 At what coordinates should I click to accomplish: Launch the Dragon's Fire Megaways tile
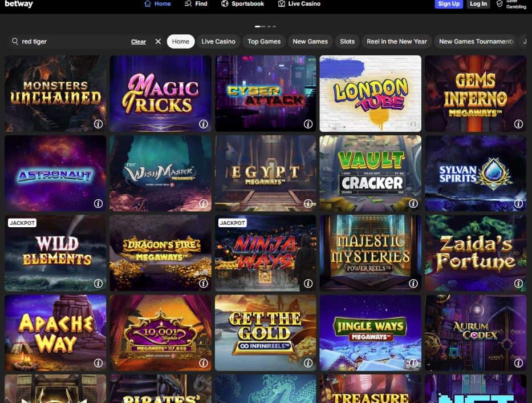click(160, 253)
